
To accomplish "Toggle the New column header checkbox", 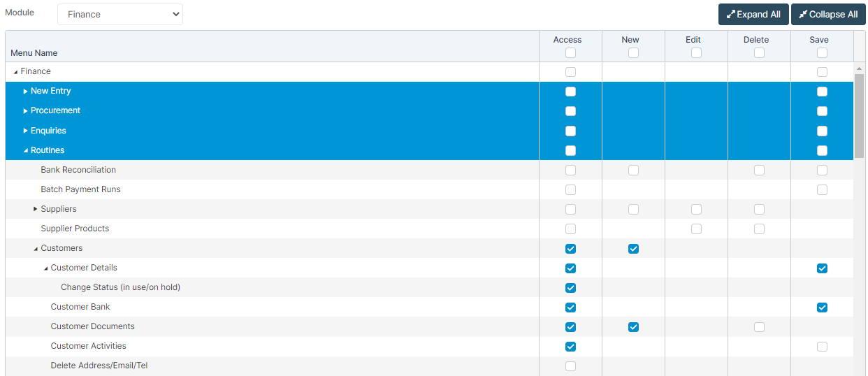I will click(633, 53).
